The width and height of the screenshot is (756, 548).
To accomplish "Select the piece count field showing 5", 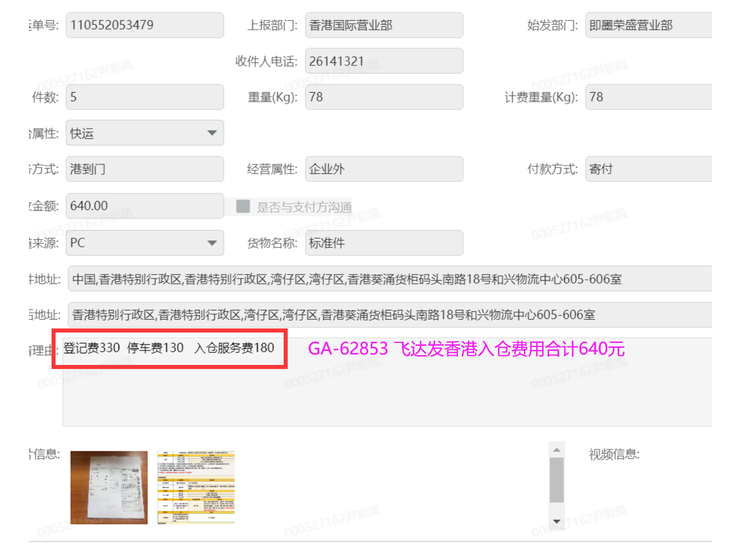I will tap(144, 97).
